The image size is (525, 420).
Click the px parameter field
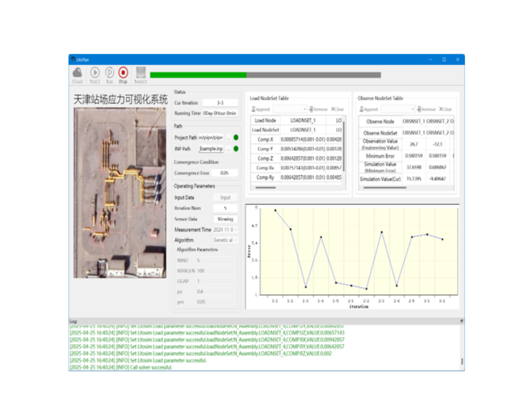tap(216, 292)
